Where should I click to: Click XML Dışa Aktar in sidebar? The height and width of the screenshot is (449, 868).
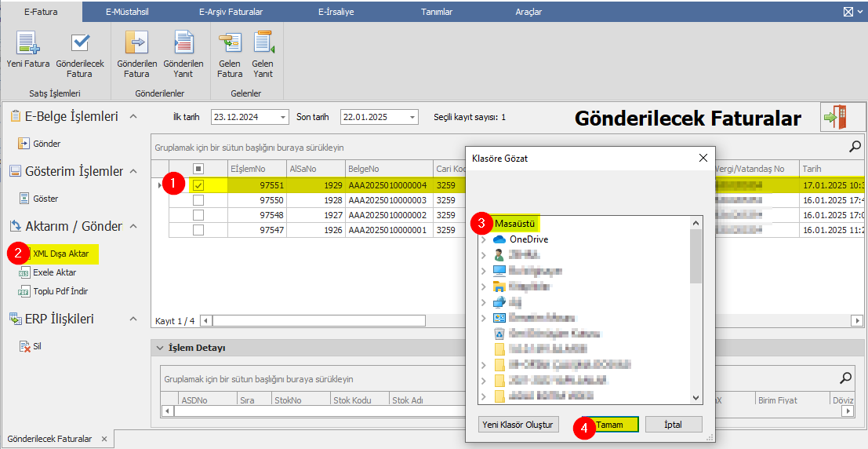(60, 254)
